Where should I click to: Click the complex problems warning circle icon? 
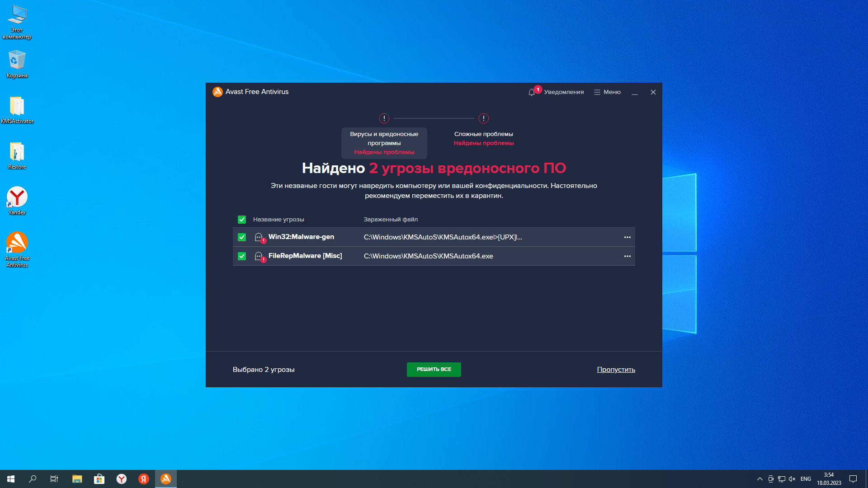[484, 118]
